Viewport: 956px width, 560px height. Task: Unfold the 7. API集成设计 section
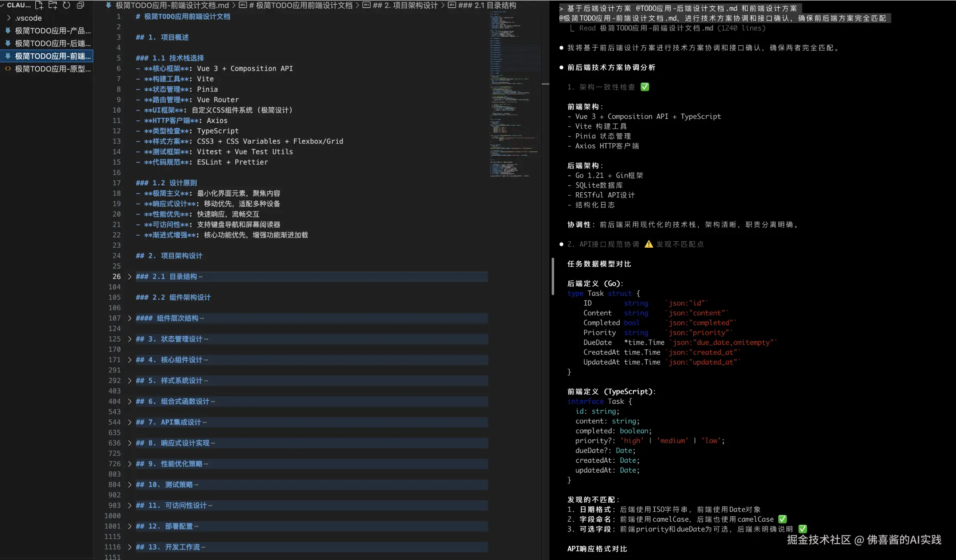coord(130,422)
